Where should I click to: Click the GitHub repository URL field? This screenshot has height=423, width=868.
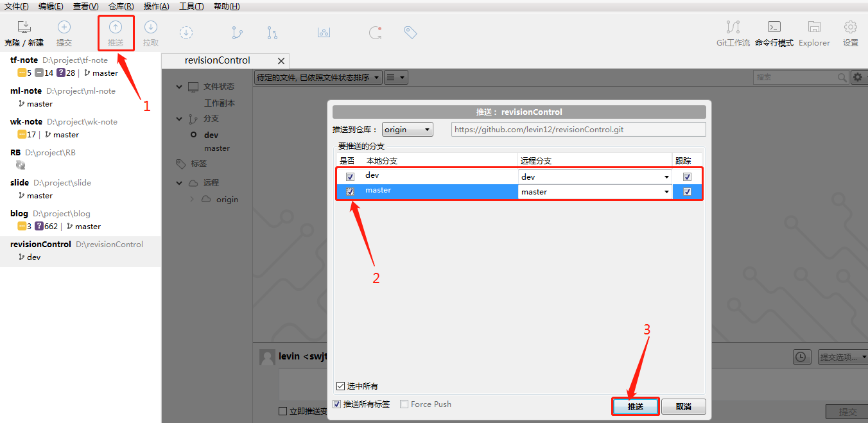(x=578, y=130)
